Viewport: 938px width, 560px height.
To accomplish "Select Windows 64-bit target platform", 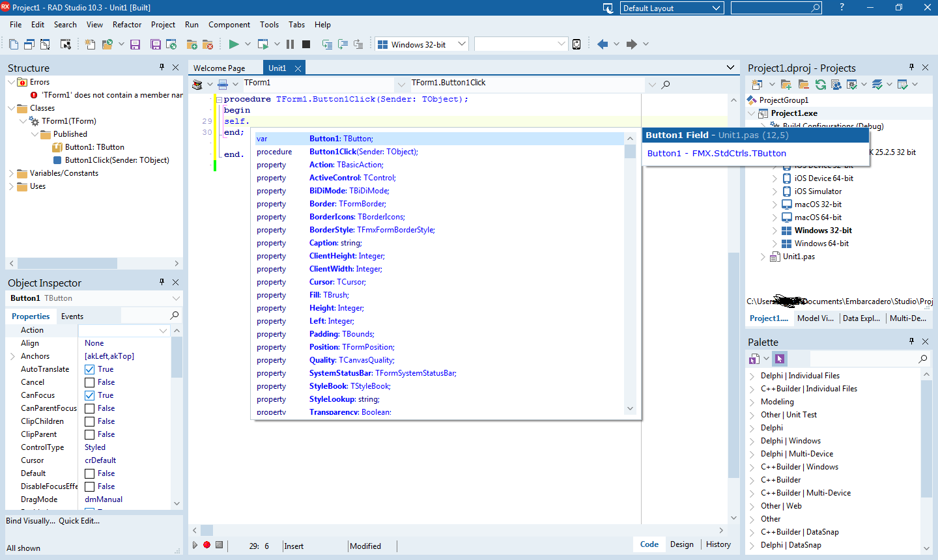I will [821, 244].
